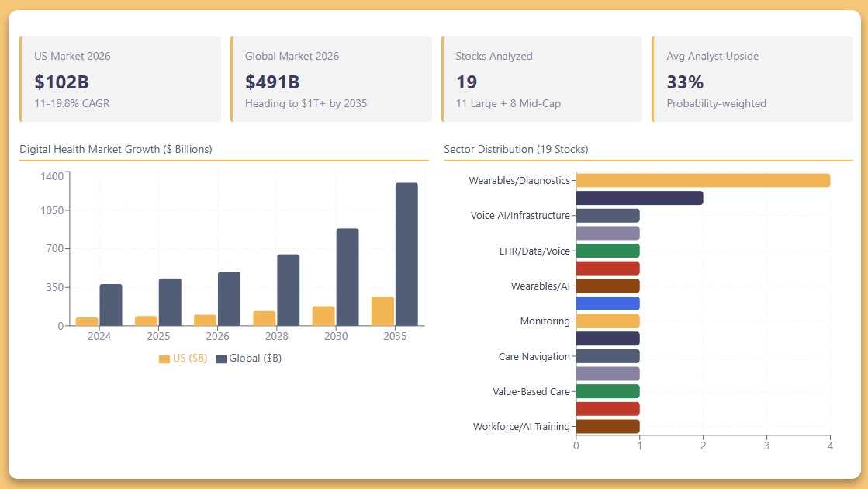Click the 2035 x-axis label

tap(395, 336)
